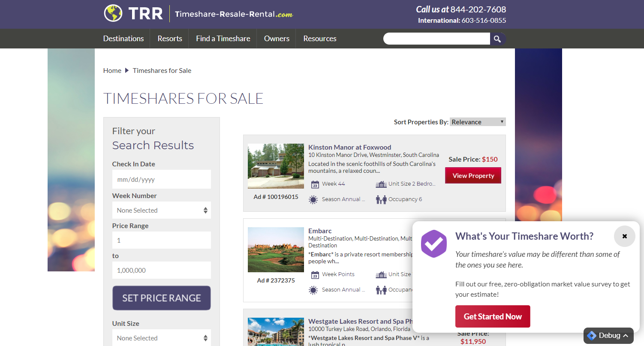Click the people icon in Embarc listing
Screen dimensions: 644x346
coord(381,290)
